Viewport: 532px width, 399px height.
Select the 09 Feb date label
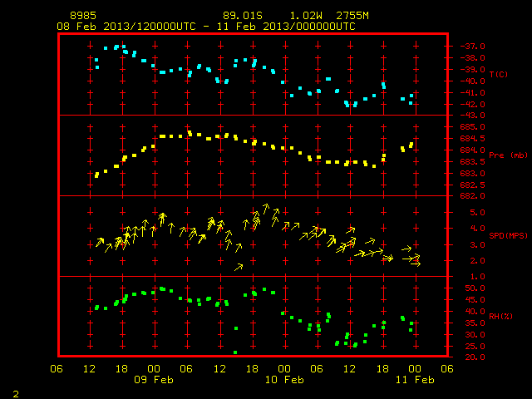pyautogui.click(x=154, y=380)
